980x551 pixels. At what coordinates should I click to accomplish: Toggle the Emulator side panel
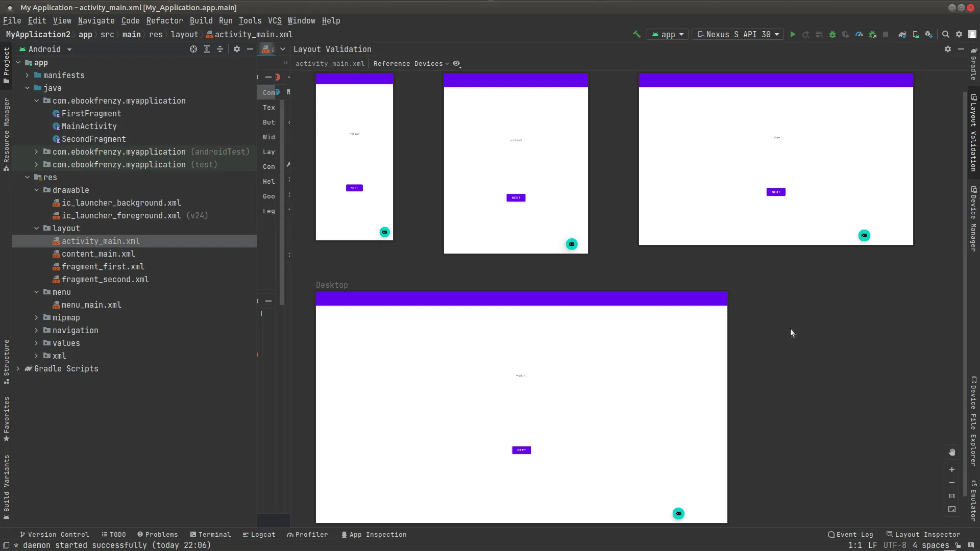(974, 501)
